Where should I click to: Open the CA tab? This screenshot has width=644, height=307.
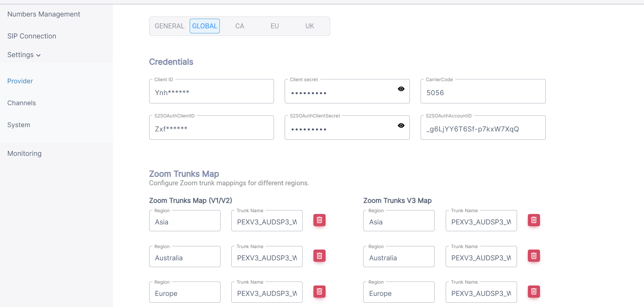240,26
